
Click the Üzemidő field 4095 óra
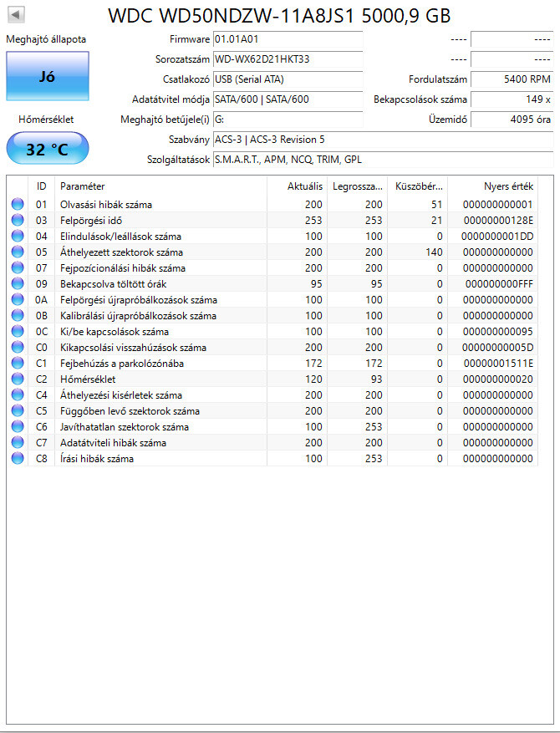[512, 120]
